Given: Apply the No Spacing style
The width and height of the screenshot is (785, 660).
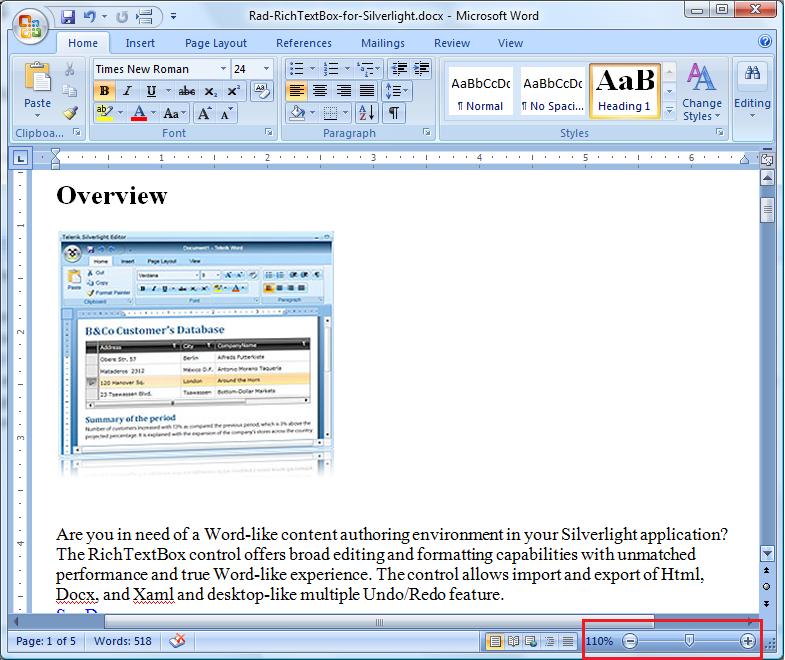Looking at the screenshot, I should (553, 91).
